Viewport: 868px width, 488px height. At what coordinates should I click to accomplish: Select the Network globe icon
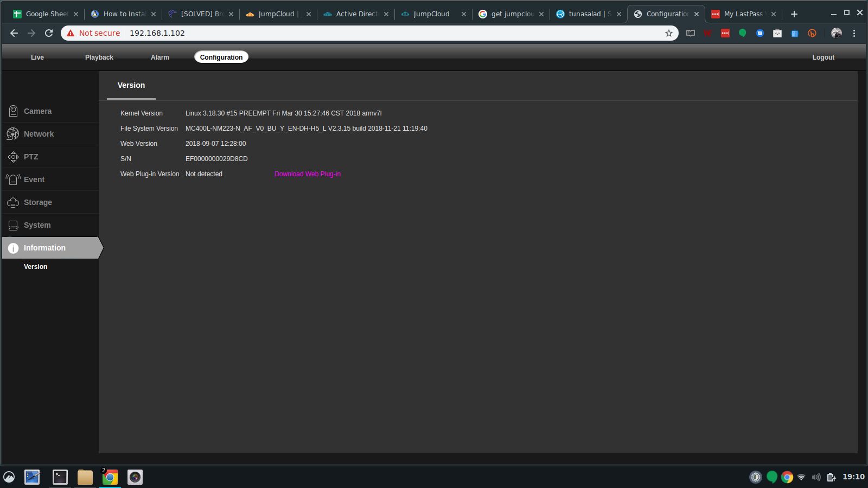[x=13, y=134]
